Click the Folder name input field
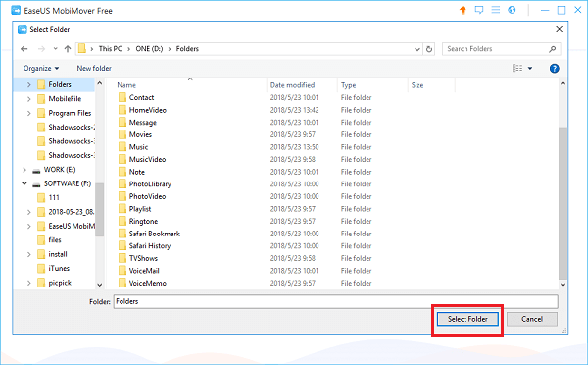Viewport: 588px width, 365px height. pos(335,301)
